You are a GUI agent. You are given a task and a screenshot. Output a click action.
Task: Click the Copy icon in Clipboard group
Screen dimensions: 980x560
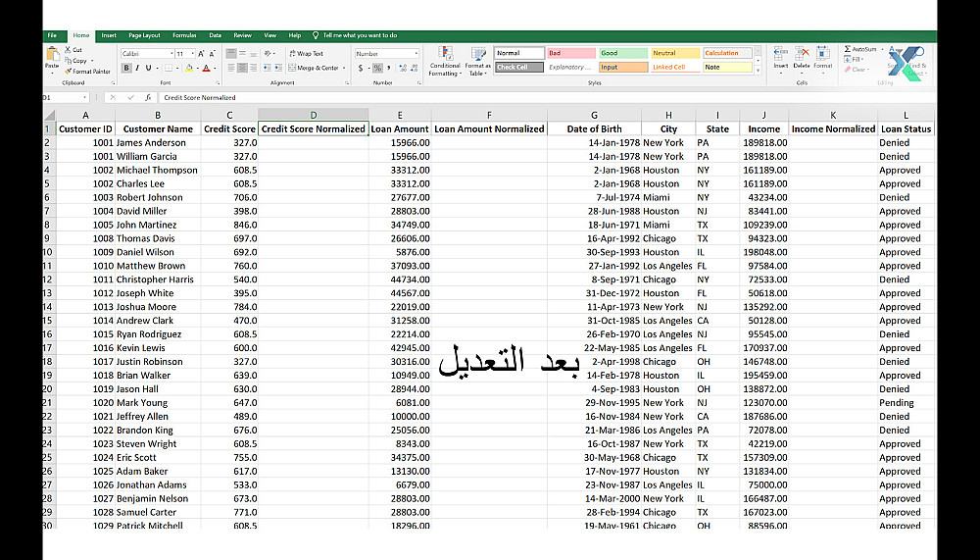pyautogui.click(x=69, y=61)
